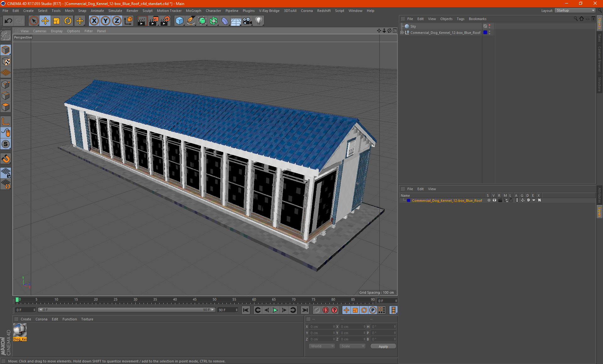Click the Undo arrow icon
Image resolution: width=603 pixels, height=364 pixels.
(x=8, y=21)
